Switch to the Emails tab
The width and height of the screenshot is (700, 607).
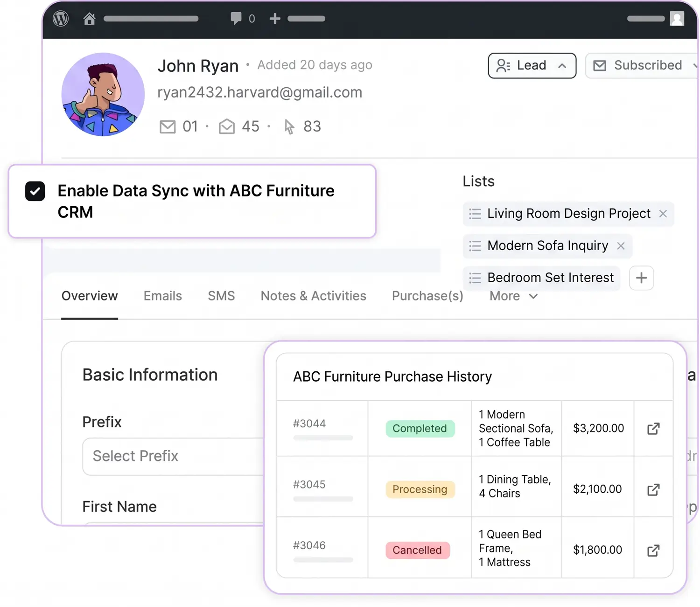pyautogui.click(x=163, y=296)
